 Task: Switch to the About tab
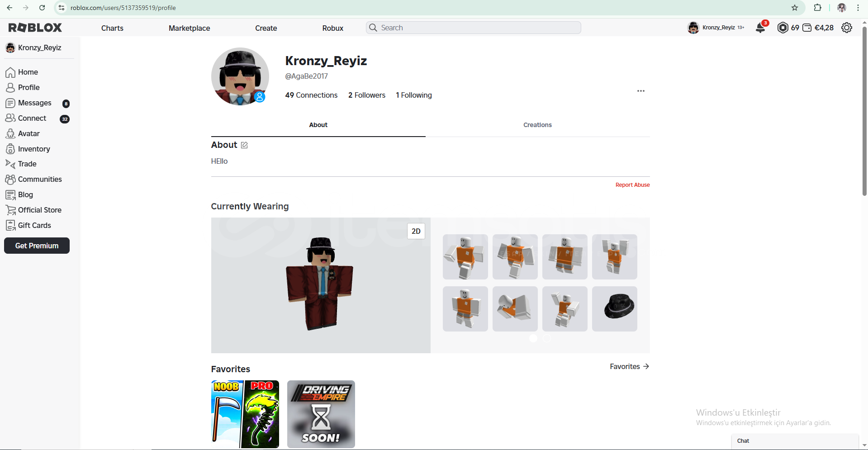pyautogui.click(x=318, y=125)
